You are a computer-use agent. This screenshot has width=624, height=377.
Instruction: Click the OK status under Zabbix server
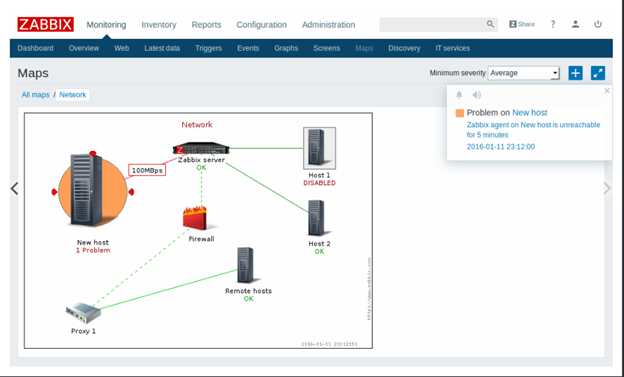[x=201, y=168]
